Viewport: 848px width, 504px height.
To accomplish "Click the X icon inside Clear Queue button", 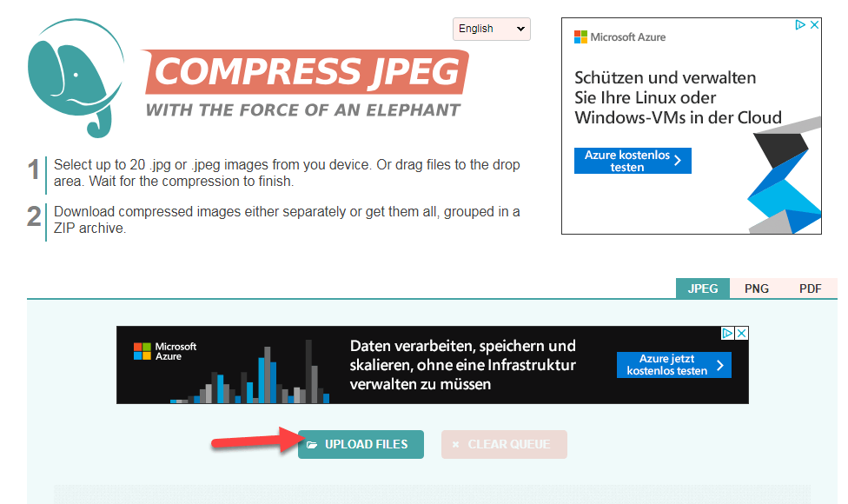I will [458, 444].
